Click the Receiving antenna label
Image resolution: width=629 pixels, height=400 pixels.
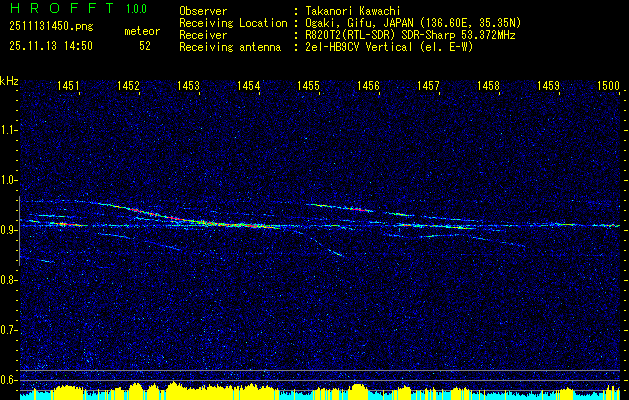230,47
